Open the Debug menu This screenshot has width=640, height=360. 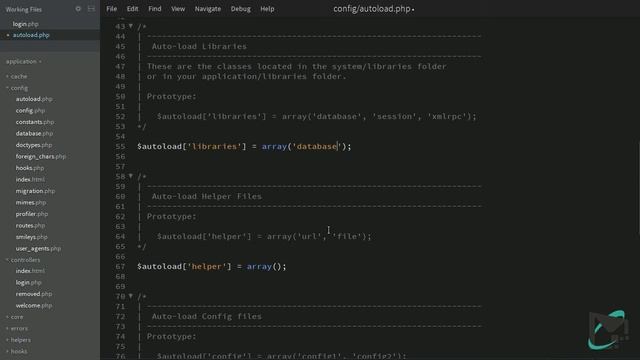240,9
